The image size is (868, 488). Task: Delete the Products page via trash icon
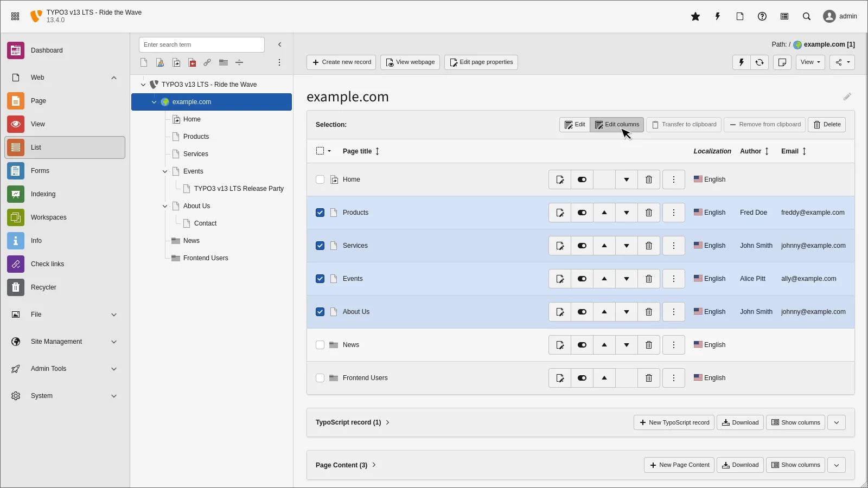648,213
